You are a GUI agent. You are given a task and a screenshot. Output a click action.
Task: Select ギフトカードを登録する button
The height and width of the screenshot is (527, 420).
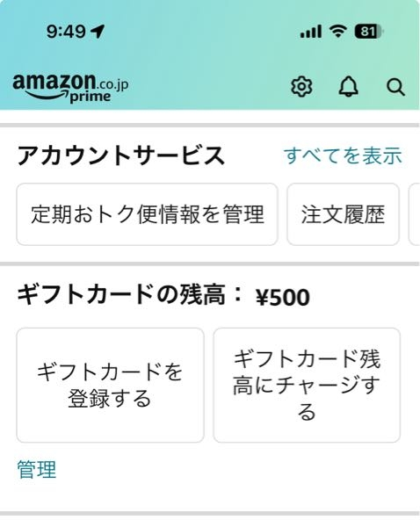[x=111, y=386]
